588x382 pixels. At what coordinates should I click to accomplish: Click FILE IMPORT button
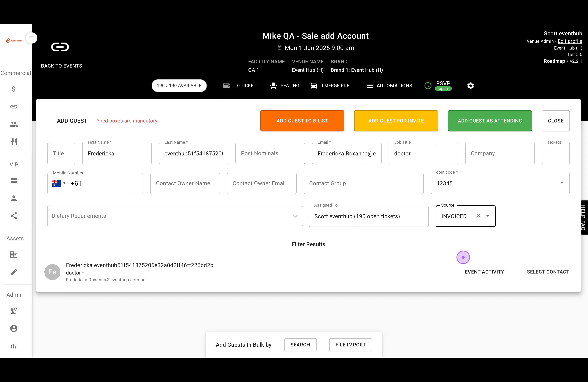(x=350, y=345)
